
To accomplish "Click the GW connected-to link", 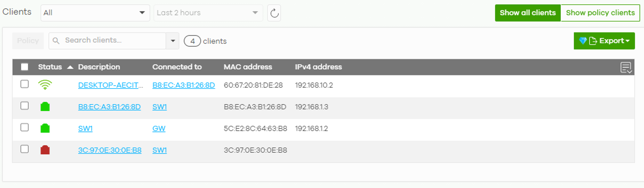I will click(159, 128).
